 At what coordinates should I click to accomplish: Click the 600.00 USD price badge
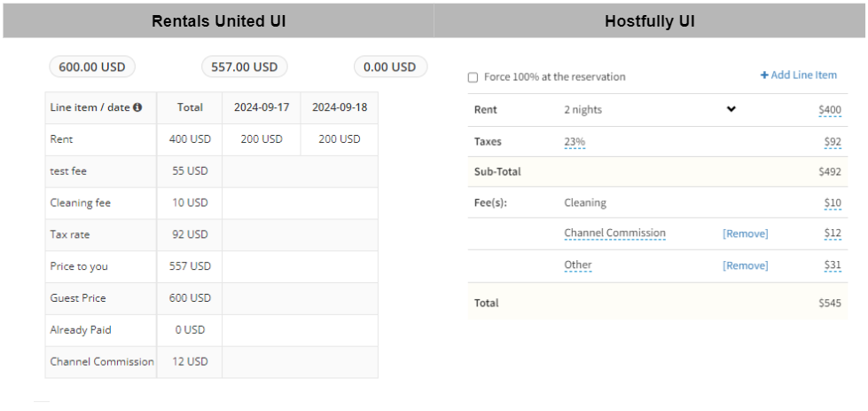pyautogui.click(x=92, y=67)
